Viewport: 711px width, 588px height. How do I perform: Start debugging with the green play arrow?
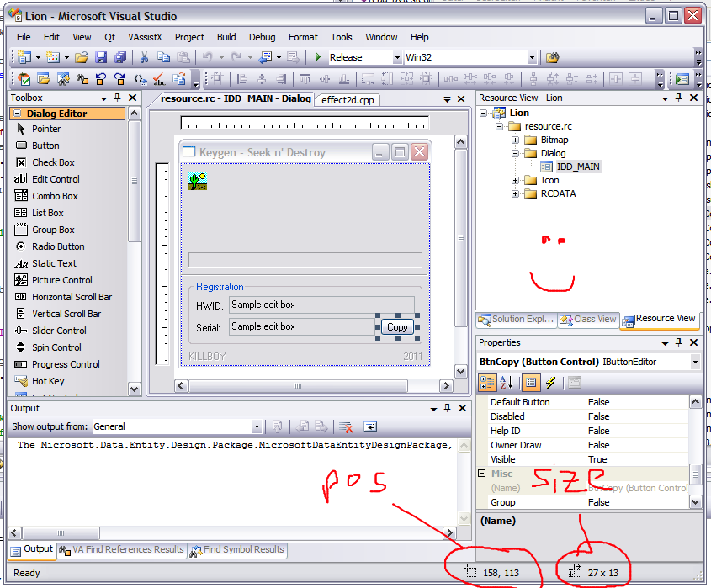(x=318, y=57)
